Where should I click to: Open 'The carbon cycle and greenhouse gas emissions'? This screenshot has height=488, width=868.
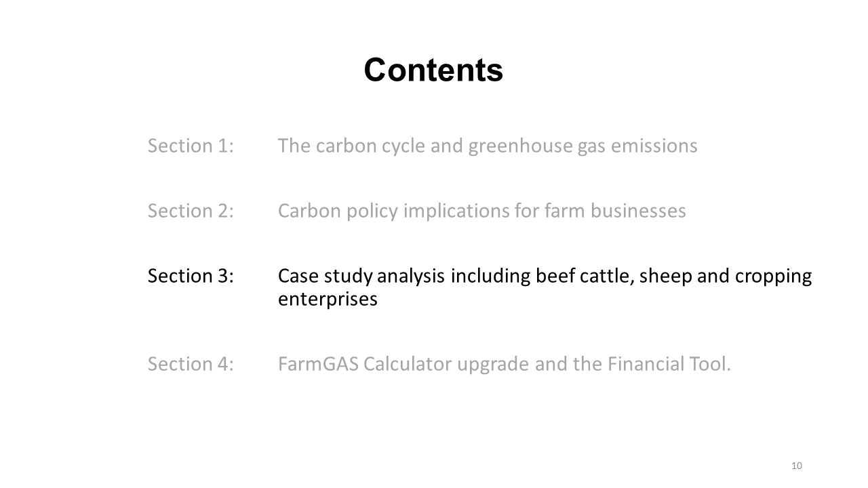488,146
